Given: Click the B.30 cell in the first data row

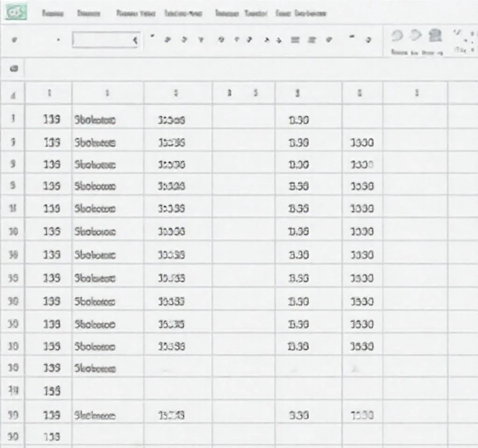Looking at the screenshot, I should (x=298, y=120).
